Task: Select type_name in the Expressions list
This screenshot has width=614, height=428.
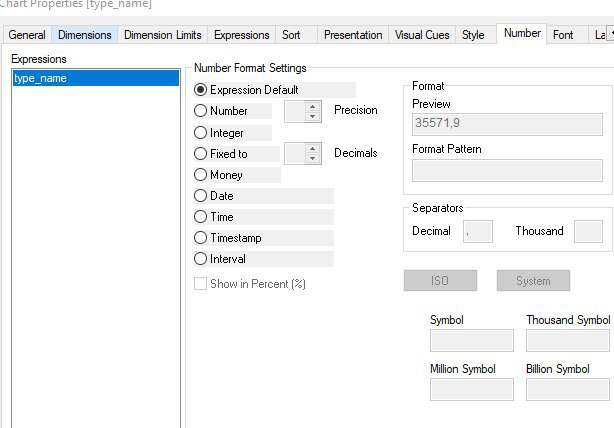Action: tap(95, 78)
